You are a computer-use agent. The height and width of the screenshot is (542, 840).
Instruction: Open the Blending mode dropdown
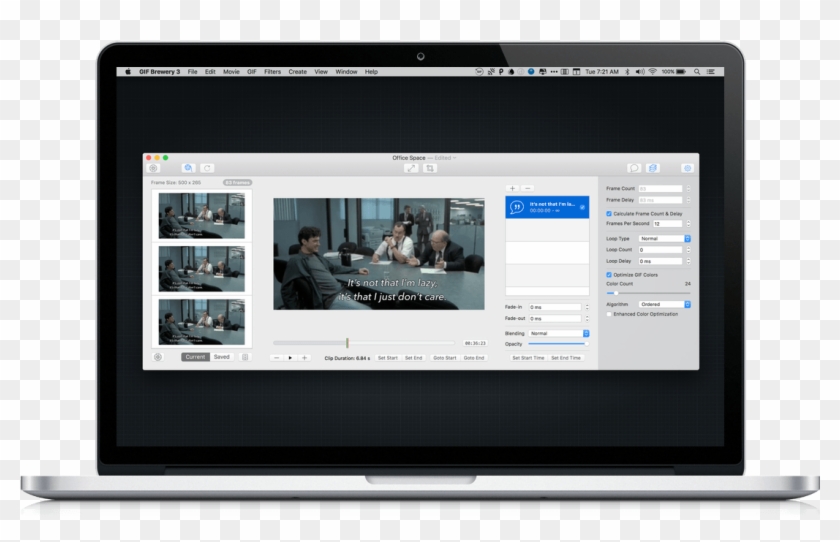point(558,333)
